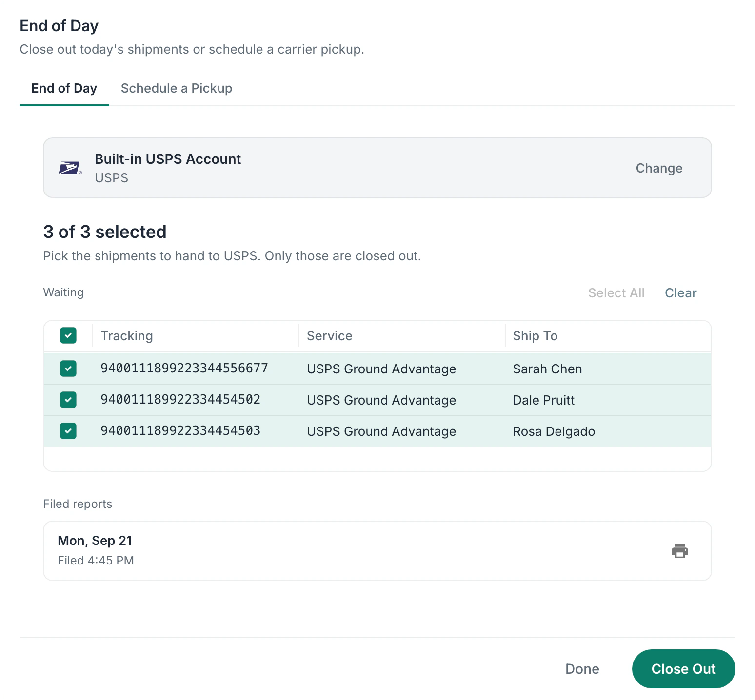Click the Built-in USPS Account name
The width and height of the screenshot is (755, 700).
click(x=168, y=159)
